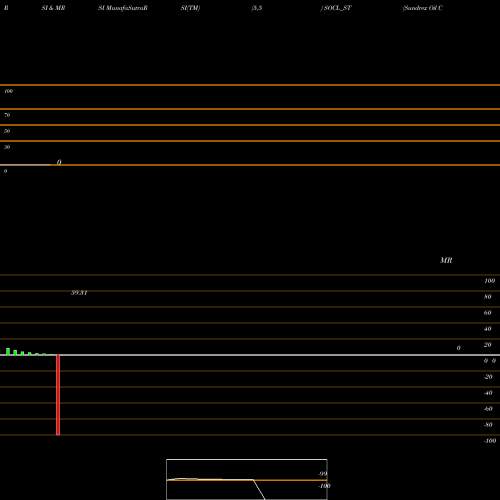Click the RSI value 0 marker label
Viewport: 500px width, 500px height.
click(59, 162)
